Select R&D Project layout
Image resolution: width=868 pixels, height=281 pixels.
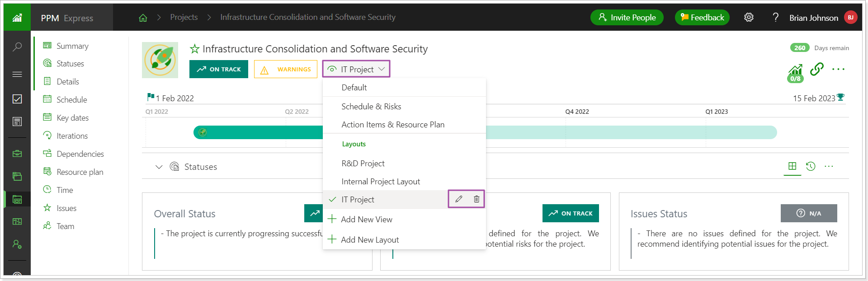[404, 164]
